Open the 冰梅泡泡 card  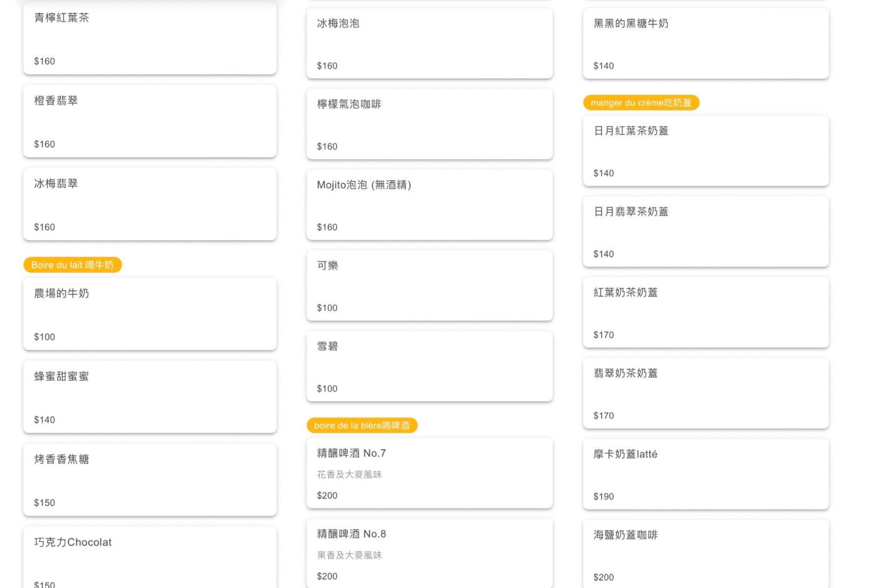430,43
